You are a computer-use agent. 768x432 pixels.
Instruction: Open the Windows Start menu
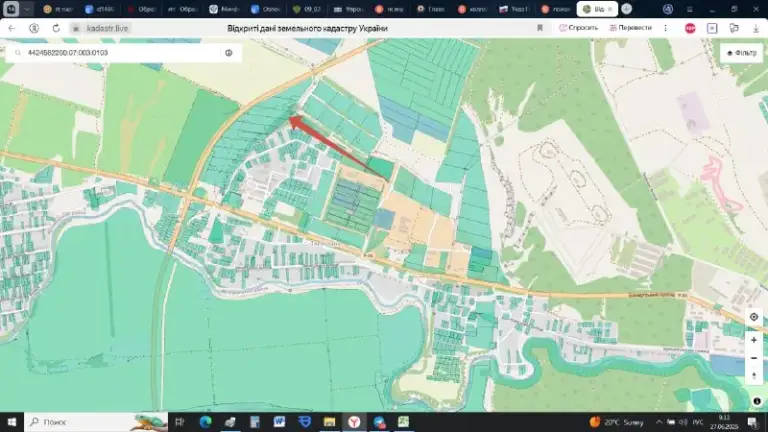12,422
